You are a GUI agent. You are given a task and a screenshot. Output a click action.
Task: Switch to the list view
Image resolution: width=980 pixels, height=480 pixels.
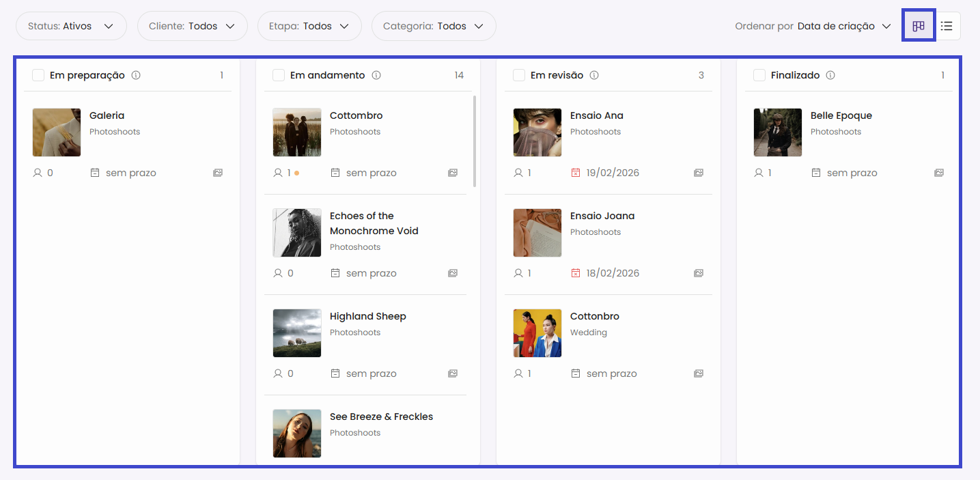[947, 26]
